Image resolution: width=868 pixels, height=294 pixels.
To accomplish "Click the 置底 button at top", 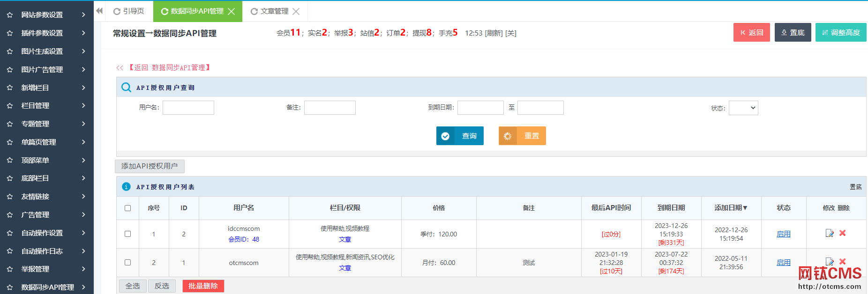I will (x=793, y=32).
